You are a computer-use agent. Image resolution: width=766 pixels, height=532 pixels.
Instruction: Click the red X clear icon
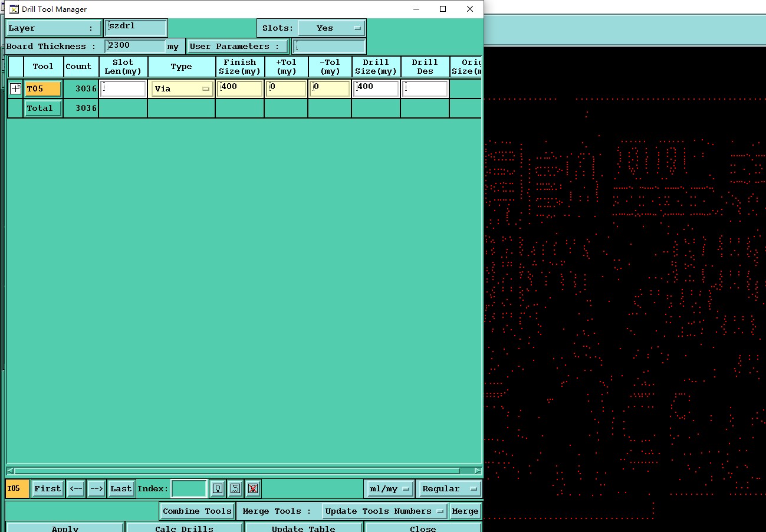[253, 488]
